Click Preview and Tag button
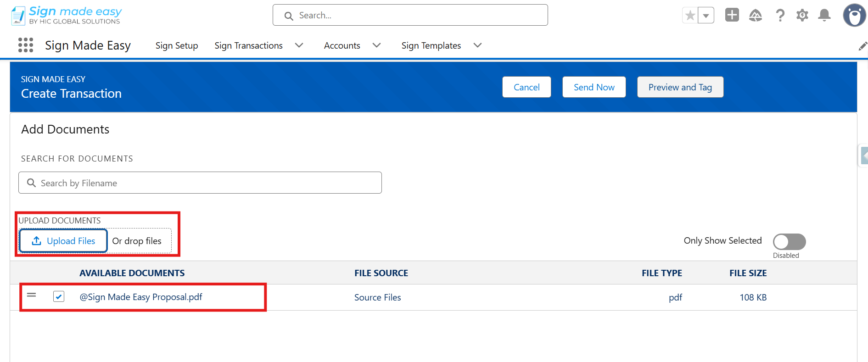The width and height of the screenshot is (868, 362). click(680, 87)
